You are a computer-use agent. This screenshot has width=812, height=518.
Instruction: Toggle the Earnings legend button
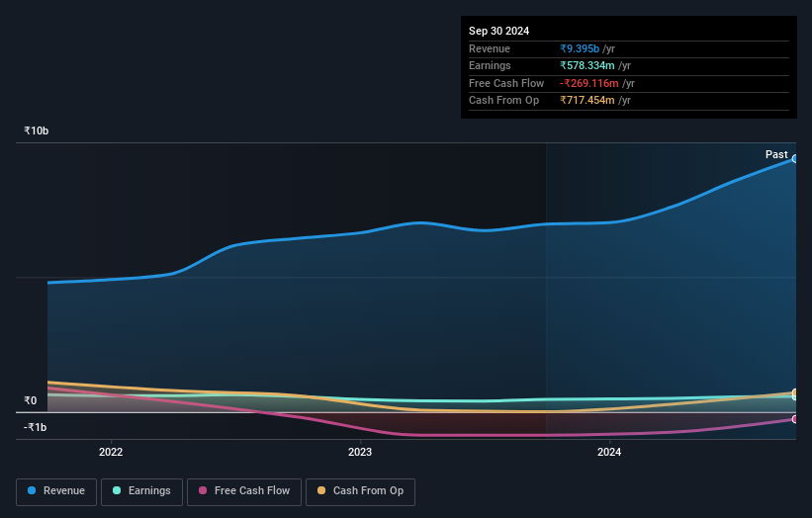coord(141,491)
